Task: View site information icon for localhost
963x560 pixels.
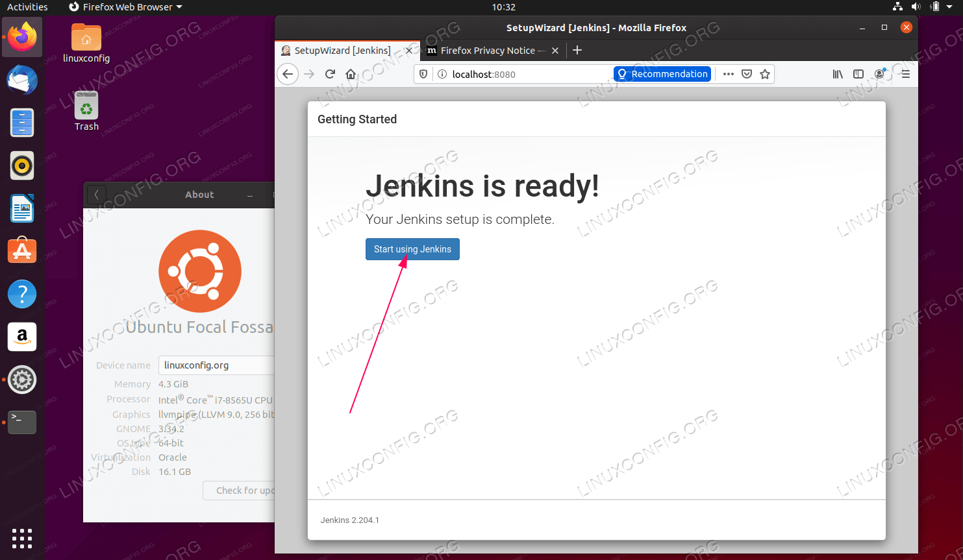Action: (442, 74)
